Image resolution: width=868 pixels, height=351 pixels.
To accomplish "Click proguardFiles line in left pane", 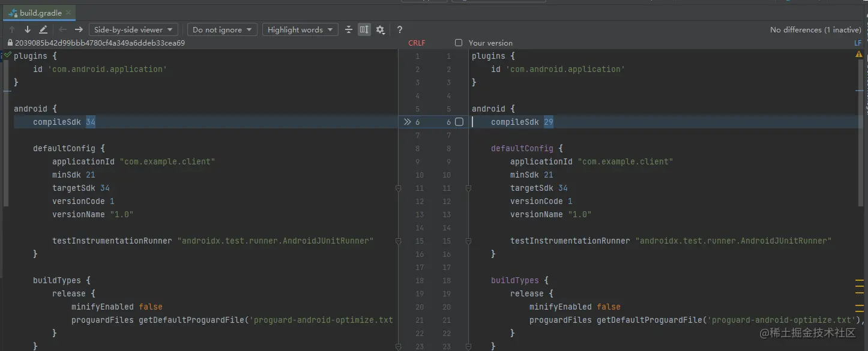I will [x=232, y=320].
